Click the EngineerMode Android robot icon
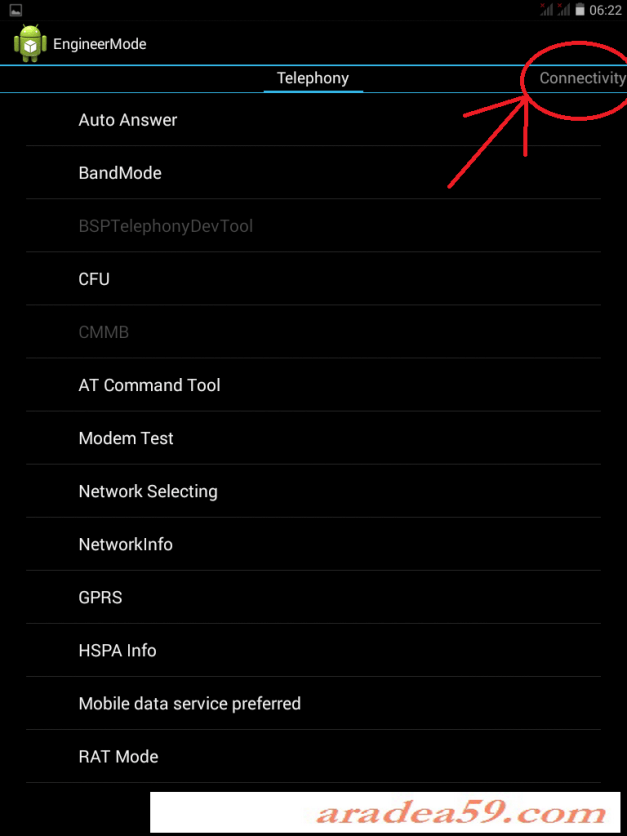This screenshot has width=627, height=836. (28, 43)
